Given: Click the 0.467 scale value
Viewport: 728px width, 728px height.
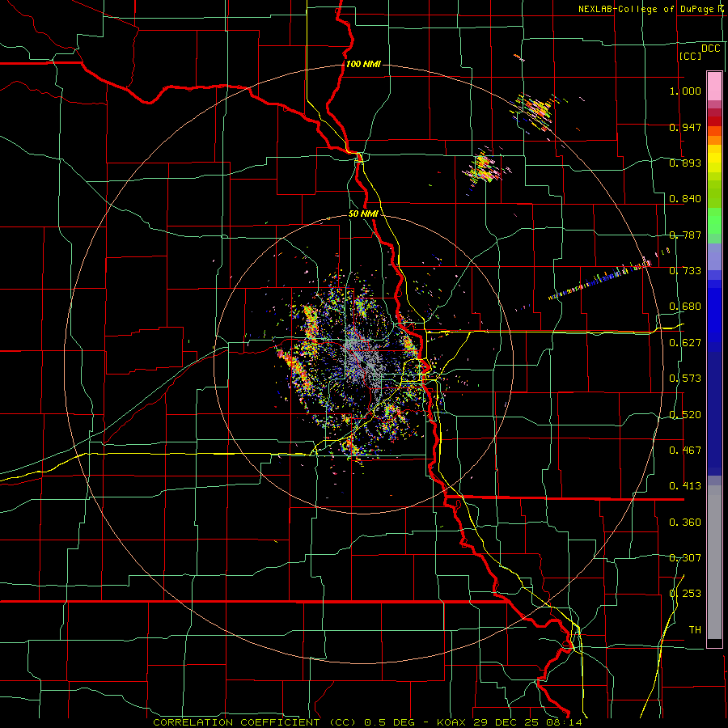Looking at the screenshot, I should coord(685,451).
